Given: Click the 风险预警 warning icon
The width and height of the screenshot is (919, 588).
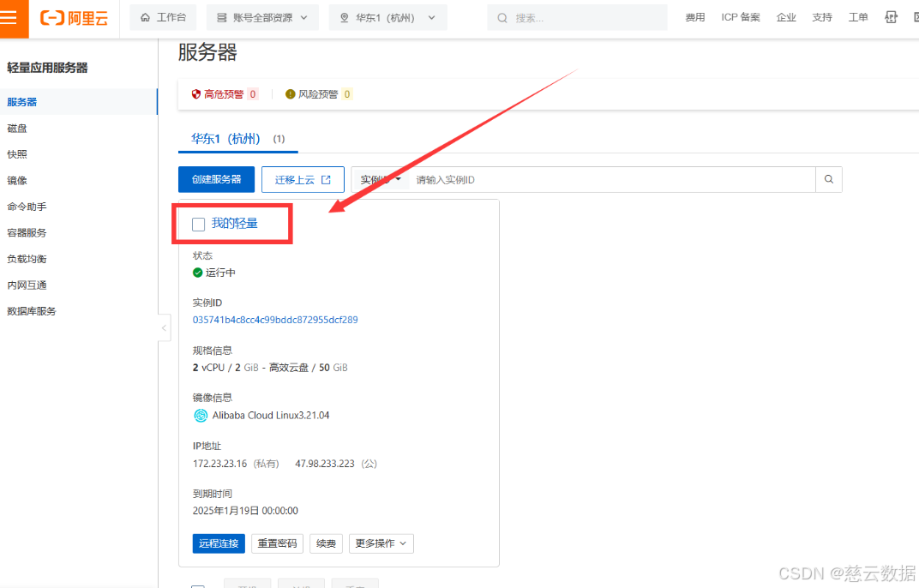Looking at the screenshot, I should 290,93.
